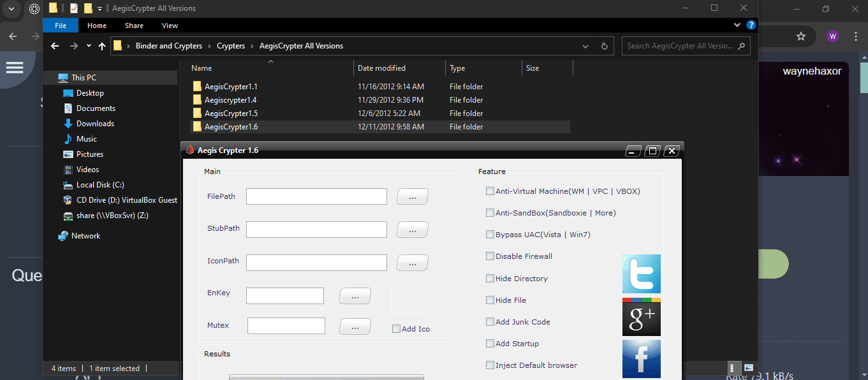
Task: Expand the breadcrumb chevron after Crypters
Action: click(x=252, y=46)
